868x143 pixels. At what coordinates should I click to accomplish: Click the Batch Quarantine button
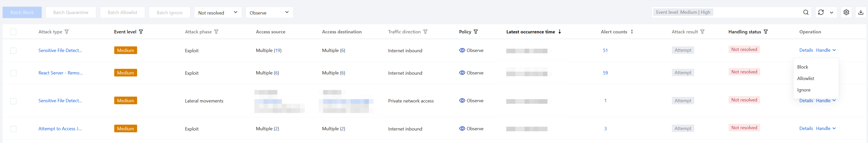pyautogui.click(x=71, y=12)
